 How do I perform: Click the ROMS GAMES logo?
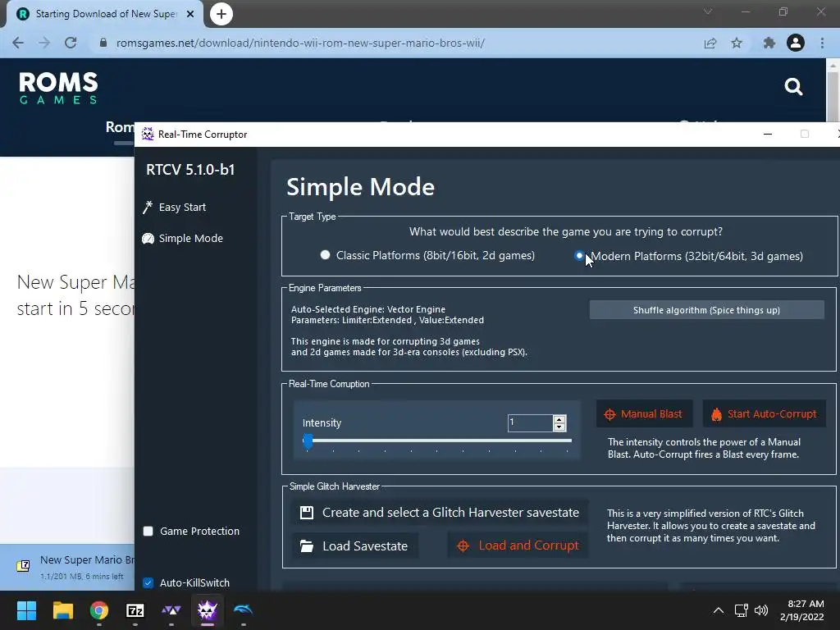click(58, 88)
